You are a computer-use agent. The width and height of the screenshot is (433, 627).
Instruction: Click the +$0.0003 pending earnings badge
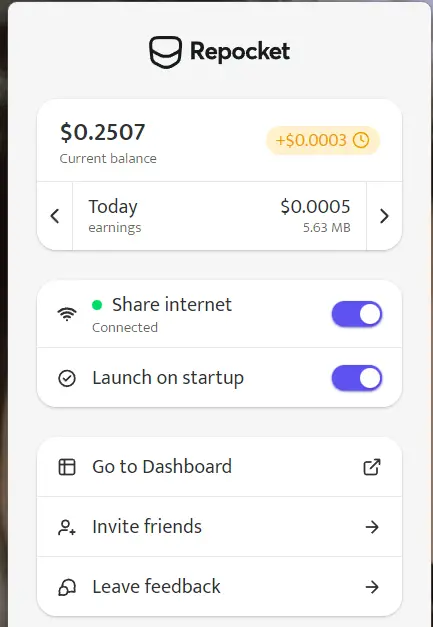[323, 140]
